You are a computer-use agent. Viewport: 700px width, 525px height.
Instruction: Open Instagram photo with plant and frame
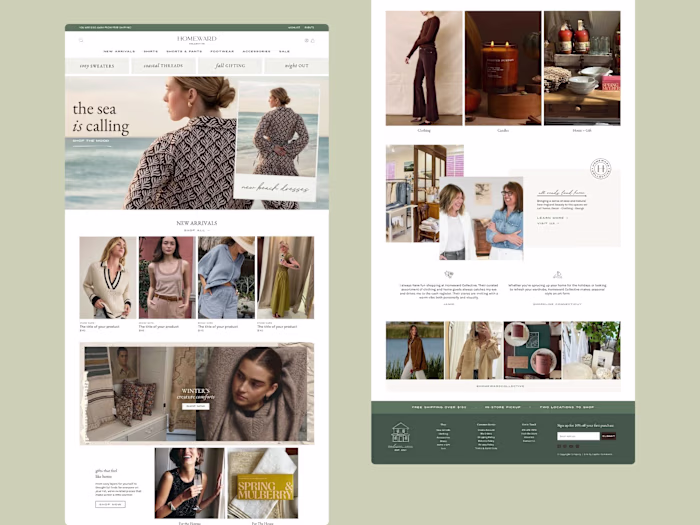point(591,350)
